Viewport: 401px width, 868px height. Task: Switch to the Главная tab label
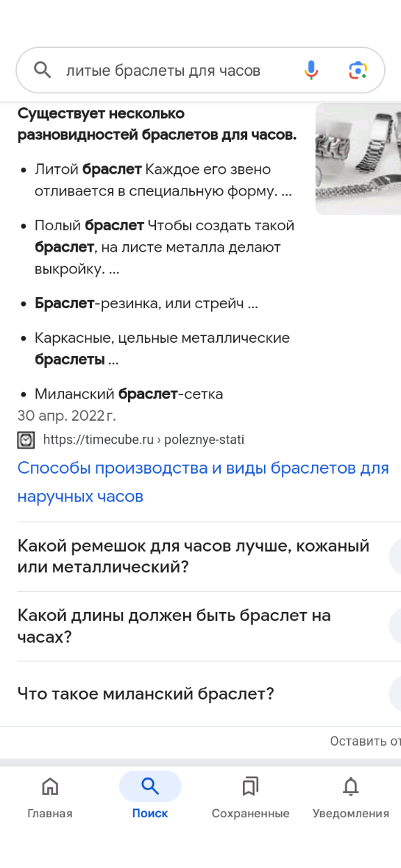point(50,813)
